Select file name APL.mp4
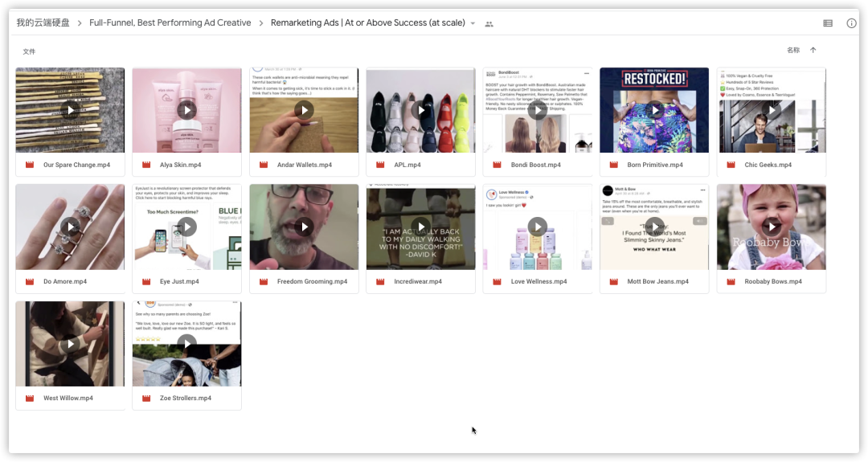This screenshot has width=868, height=462. pyautogui.click(x=407, y=165)
